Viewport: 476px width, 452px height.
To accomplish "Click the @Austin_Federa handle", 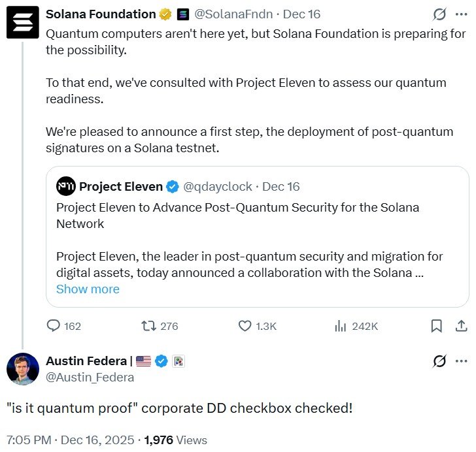I will tap(90, 377).
